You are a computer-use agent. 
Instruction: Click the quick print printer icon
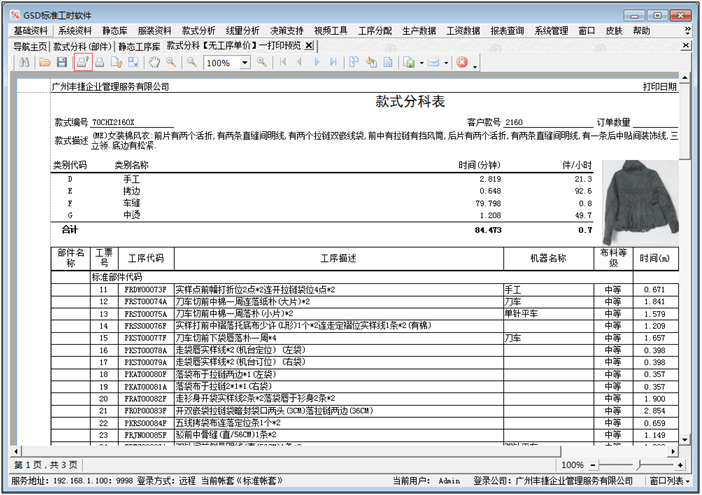[99, 62]
